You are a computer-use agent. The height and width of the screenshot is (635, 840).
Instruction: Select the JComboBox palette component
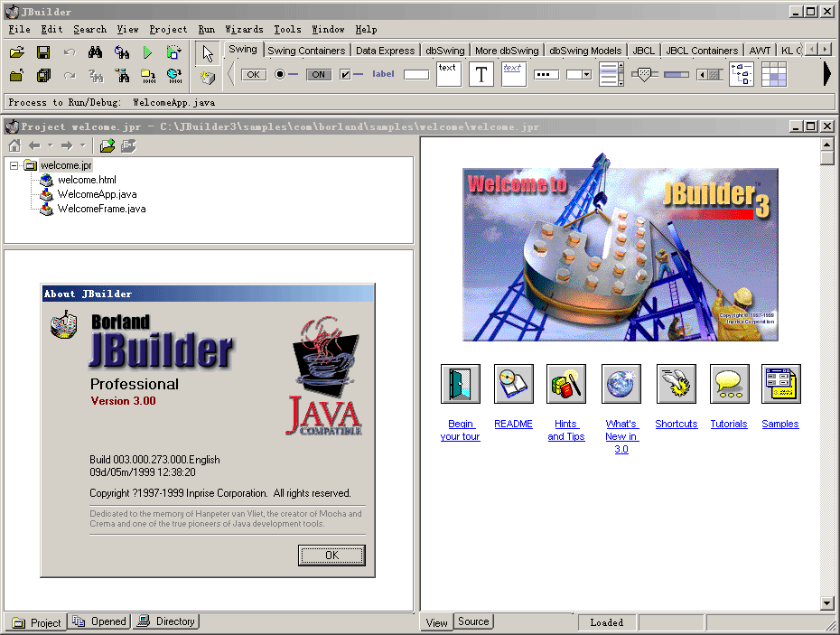pyautogui.click(x=579, y=74)
